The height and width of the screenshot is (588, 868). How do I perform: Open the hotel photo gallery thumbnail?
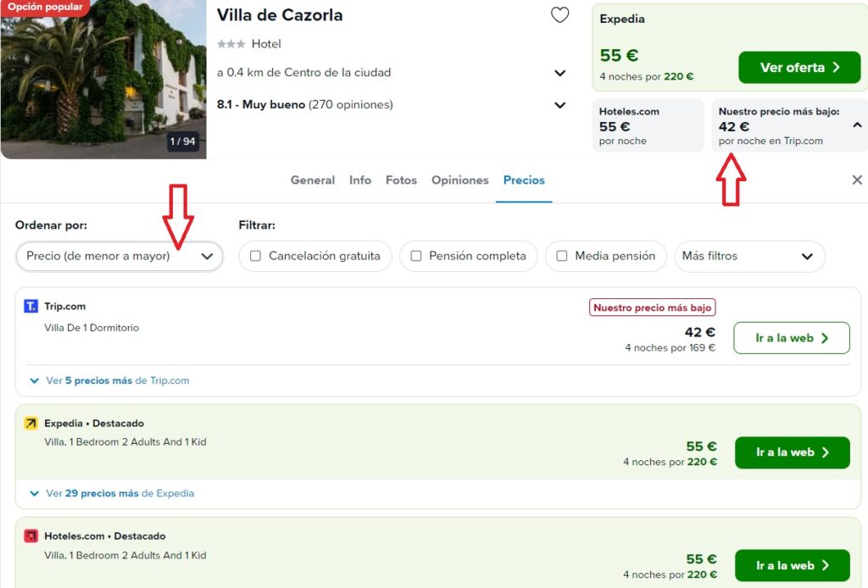(103, 80)
